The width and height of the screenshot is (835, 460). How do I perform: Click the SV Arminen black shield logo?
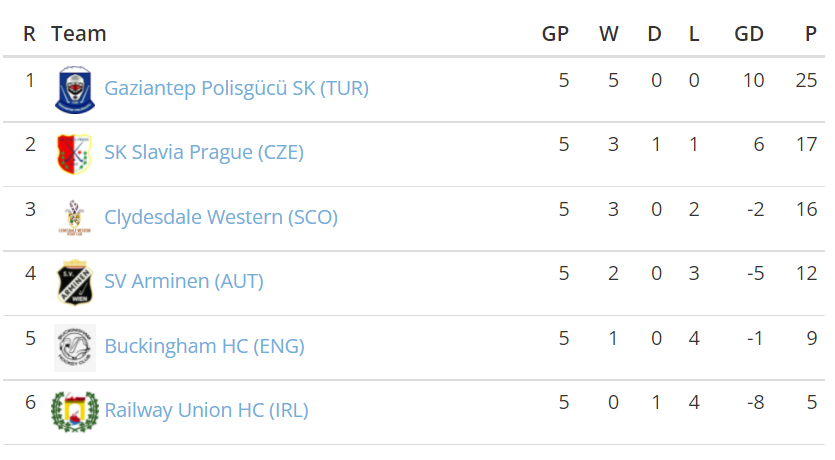click(75, 282)
